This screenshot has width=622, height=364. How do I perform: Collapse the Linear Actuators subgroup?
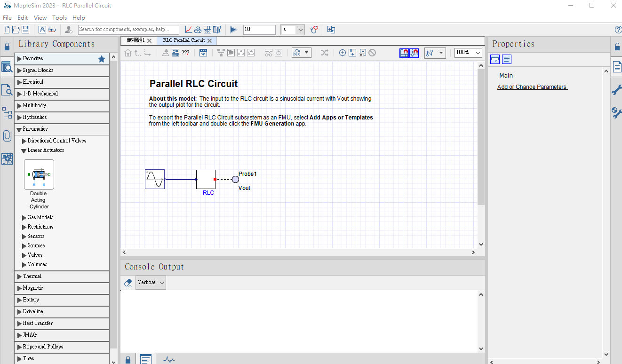point(24,150)
